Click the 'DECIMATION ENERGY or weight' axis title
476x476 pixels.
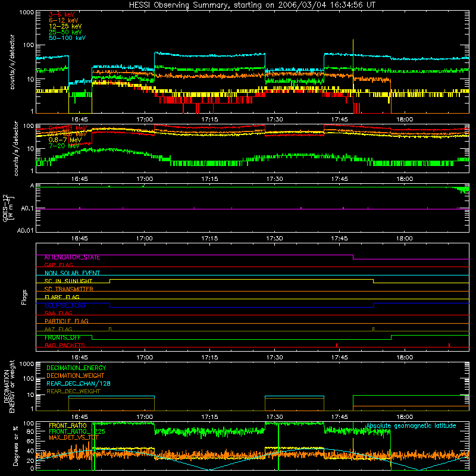click(x=9, y=387)
